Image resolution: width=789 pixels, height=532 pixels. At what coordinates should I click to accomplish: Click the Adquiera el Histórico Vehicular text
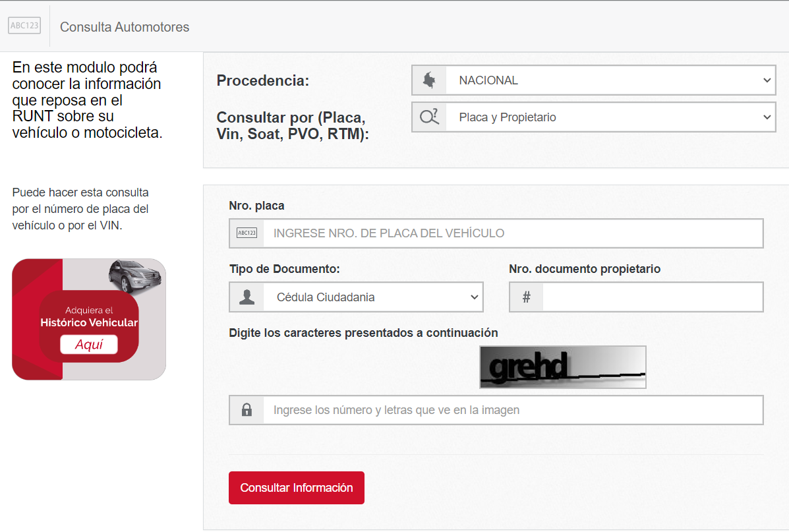click(x=89, y=316)
